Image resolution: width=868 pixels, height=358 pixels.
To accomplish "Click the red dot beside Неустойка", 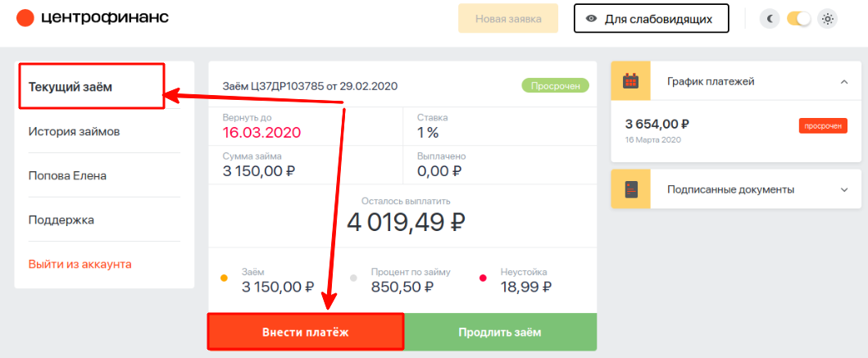I will pyautogui.click(x=483, y=279).
